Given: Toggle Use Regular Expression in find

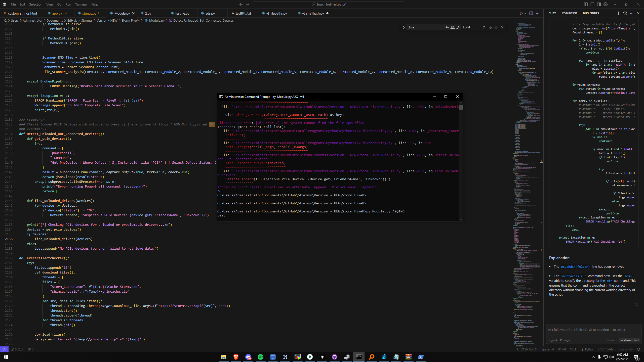Looking at the screenshot, I should [458, 27].
